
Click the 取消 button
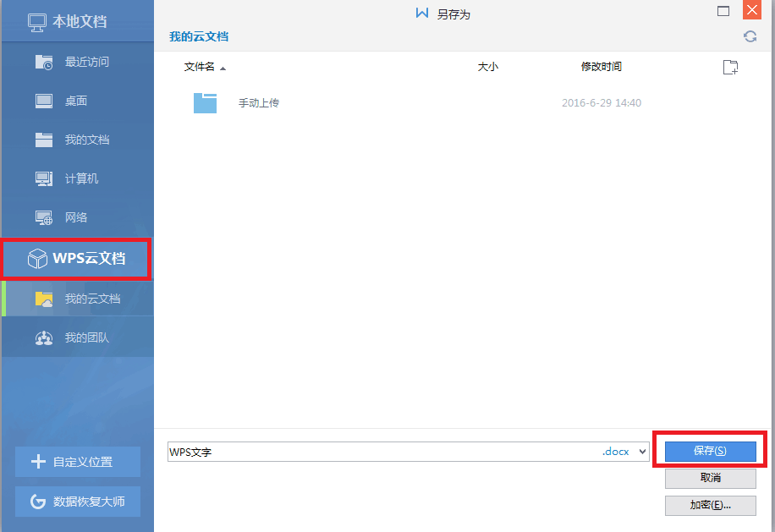[x=710, y=478]
